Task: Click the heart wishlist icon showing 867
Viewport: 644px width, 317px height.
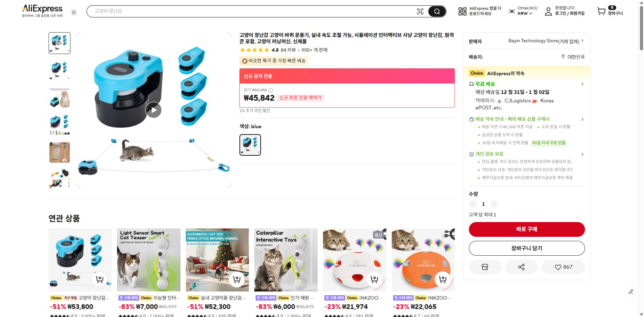Action: click(x=563, y=267)
